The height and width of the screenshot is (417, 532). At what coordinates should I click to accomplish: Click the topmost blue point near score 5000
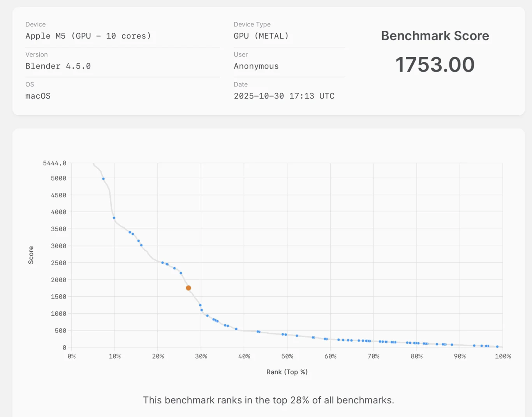(103, 179)
